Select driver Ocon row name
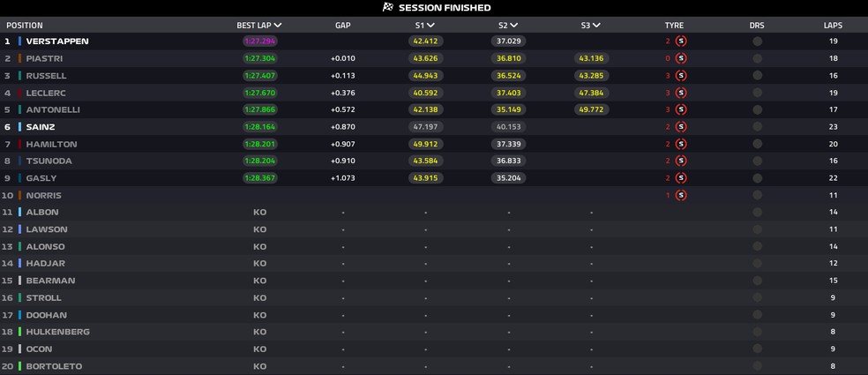Screen dimensions: 868x375 [40, 349]
